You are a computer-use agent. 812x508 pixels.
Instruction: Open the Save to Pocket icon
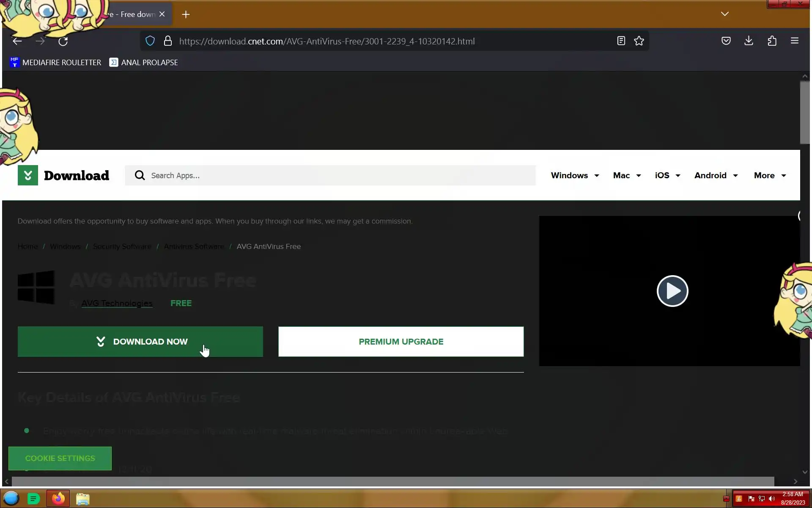(726, 41)
